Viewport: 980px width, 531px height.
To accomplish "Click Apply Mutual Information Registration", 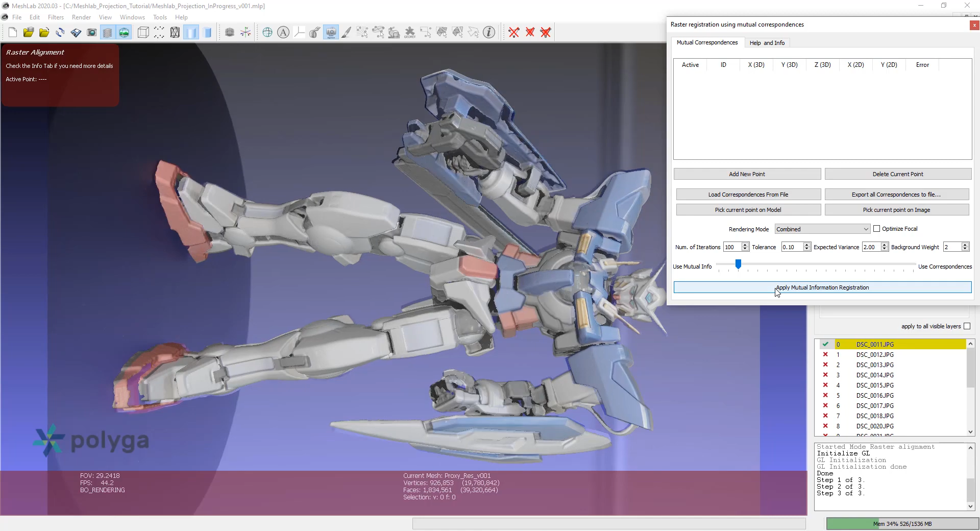I will point(822,287).
